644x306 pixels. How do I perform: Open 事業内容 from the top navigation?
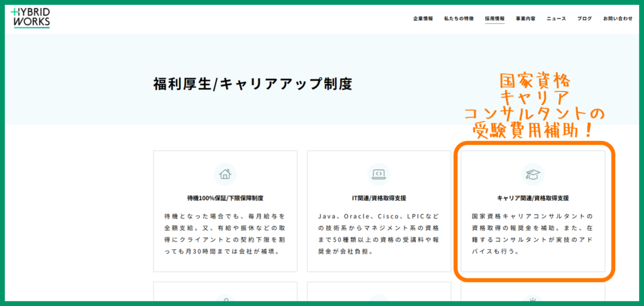coord(525,19)
